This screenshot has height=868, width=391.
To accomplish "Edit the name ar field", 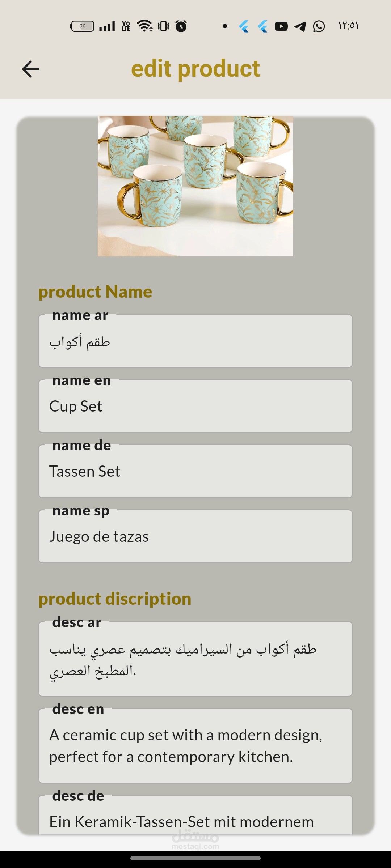I will (195, 341).
